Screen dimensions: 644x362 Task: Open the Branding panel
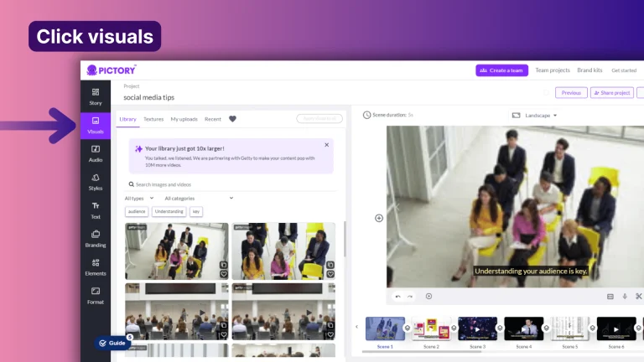(x=96, y=239)
